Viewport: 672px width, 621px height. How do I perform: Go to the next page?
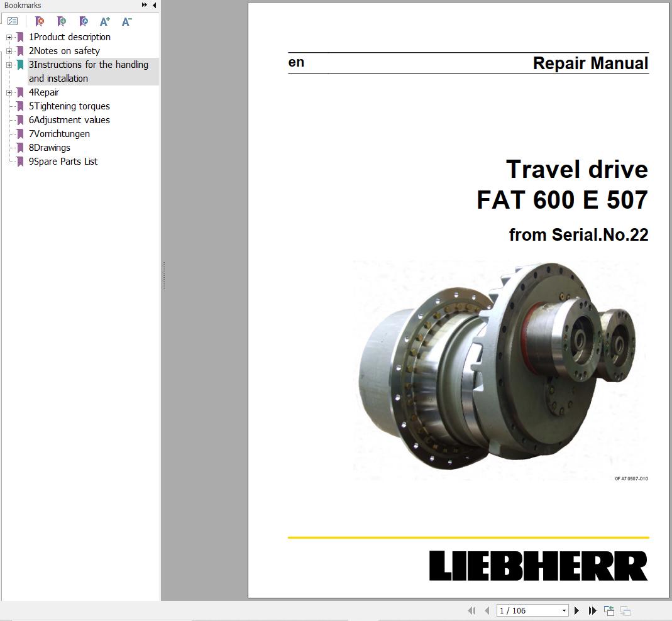[x=576, y=610]
